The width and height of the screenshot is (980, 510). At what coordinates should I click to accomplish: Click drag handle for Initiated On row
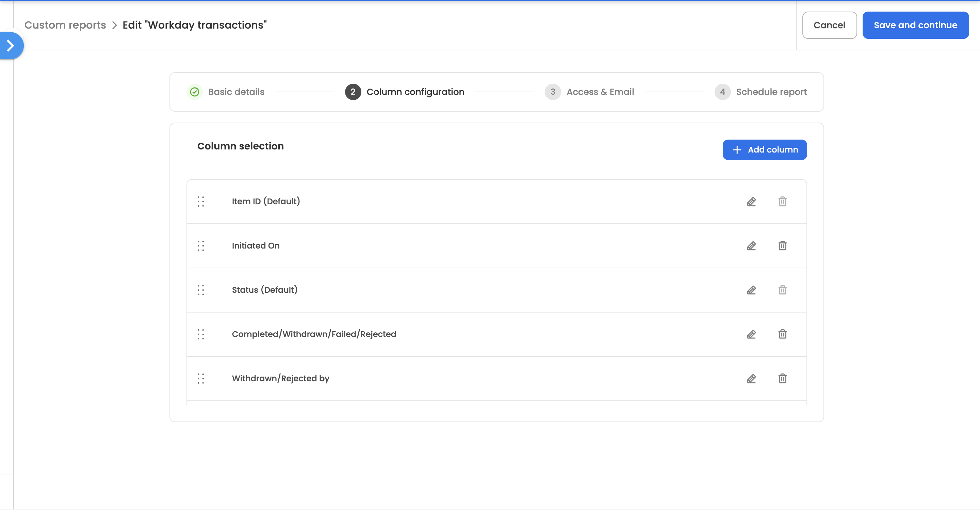point(201,245)
